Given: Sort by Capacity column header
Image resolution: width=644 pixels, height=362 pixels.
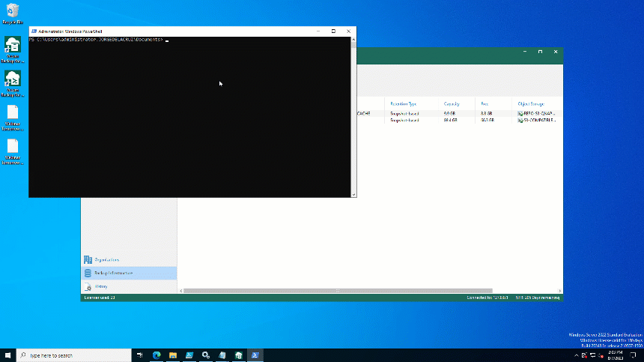Looking at the screenshot, I should (452, 104).
